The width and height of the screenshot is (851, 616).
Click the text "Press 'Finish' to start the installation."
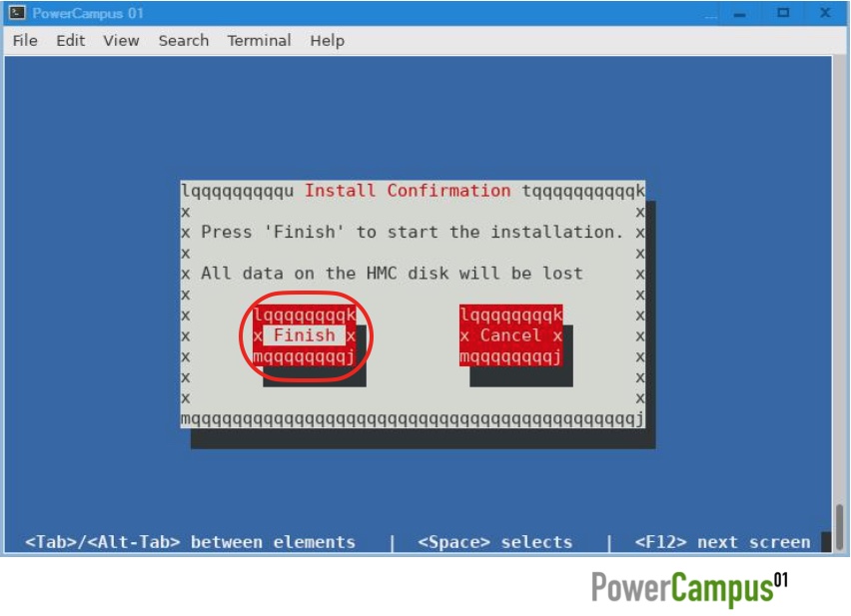412,232
